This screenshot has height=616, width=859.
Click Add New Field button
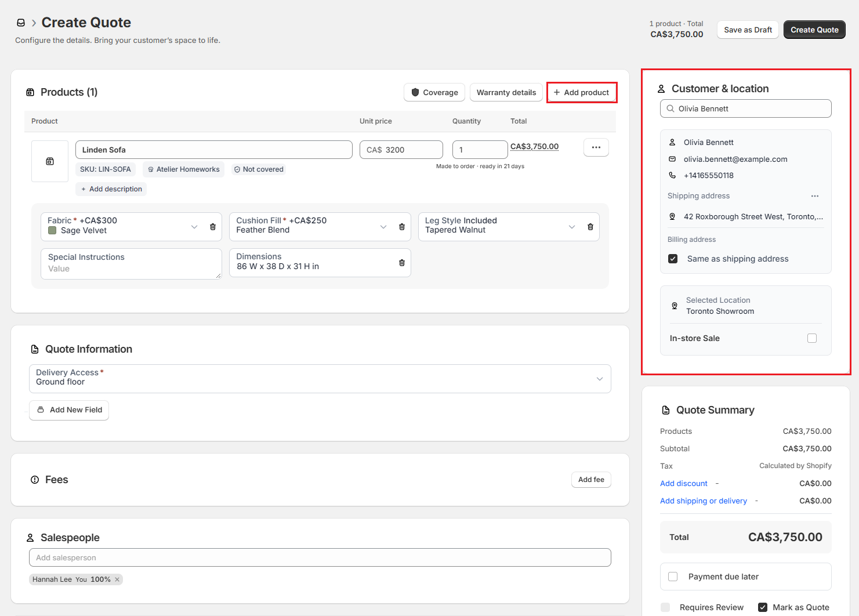click(x=69, y=410)
